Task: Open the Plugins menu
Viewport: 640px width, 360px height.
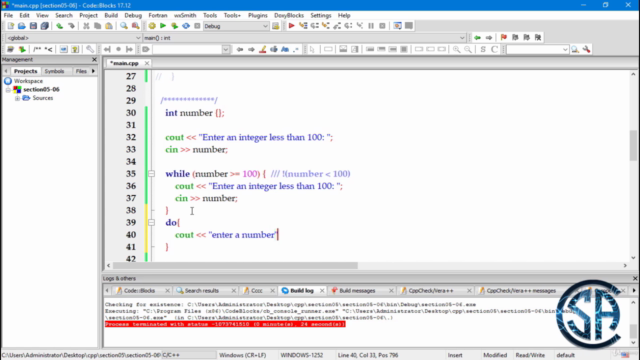Action: [x=258, y=15]
